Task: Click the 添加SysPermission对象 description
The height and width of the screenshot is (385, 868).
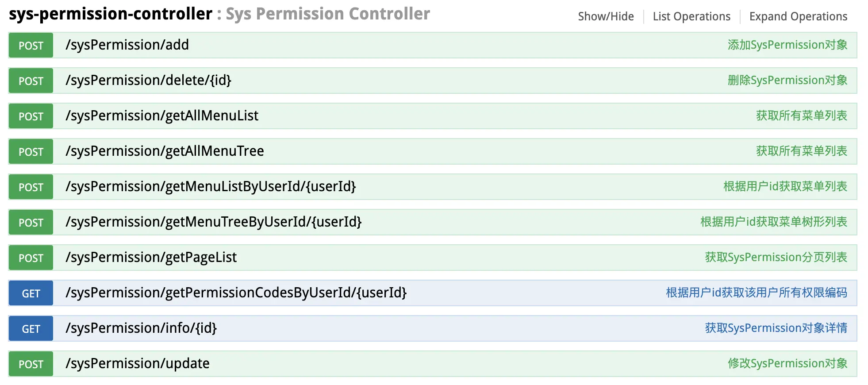Action: (x=787, y=45)
